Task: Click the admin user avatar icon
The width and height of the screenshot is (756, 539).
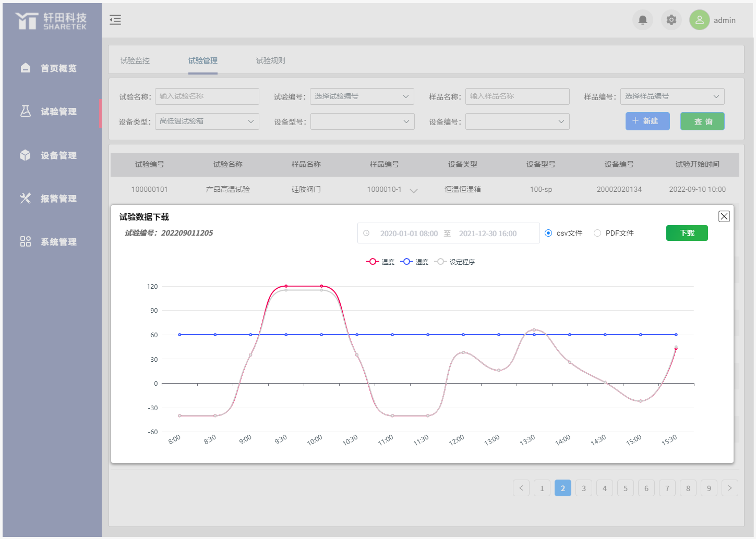Action: pos(699,20)
